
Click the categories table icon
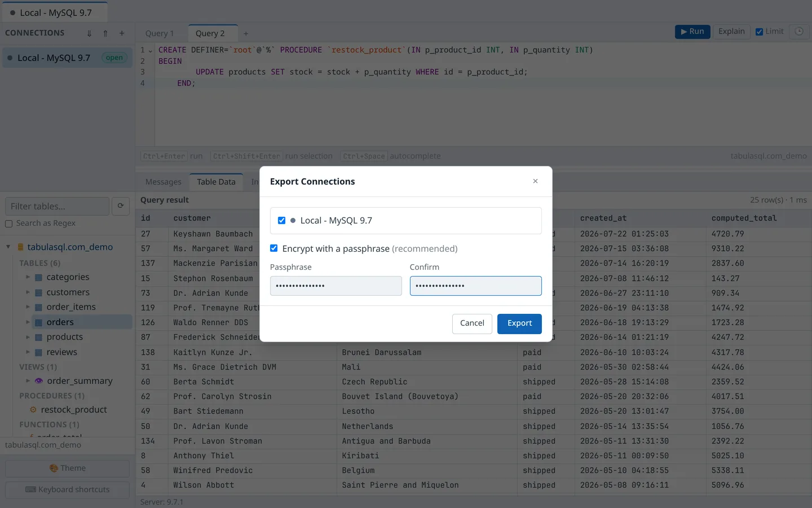pos(39,277)
